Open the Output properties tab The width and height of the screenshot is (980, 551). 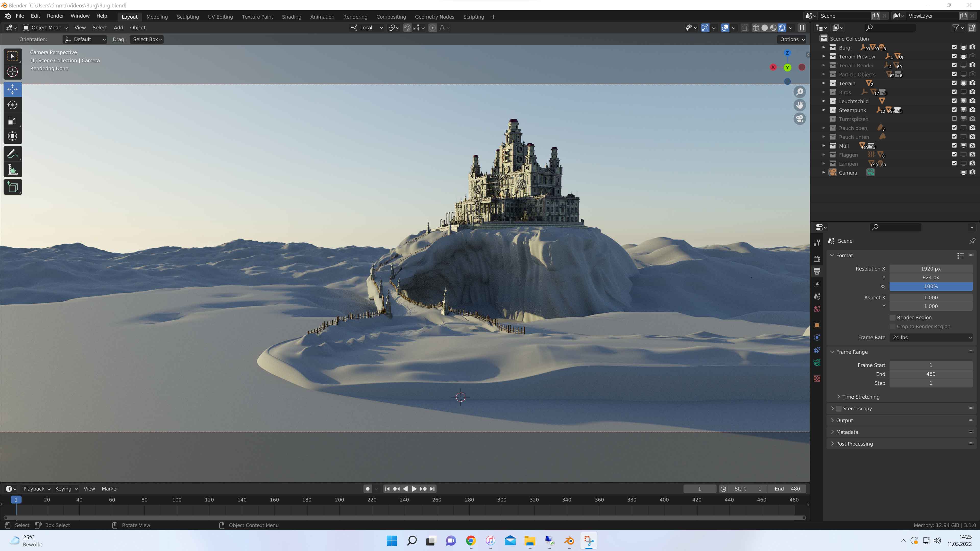pyautogui.click(x=817, y=271)
